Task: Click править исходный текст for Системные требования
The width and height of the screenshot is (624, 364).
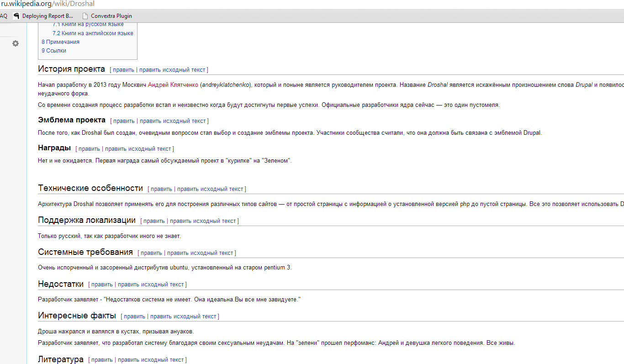Action: coord(200,253)
